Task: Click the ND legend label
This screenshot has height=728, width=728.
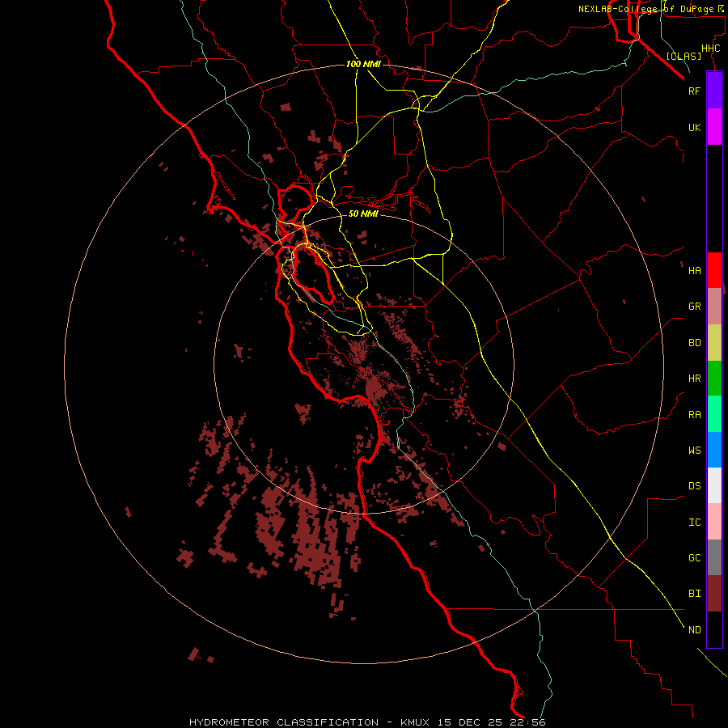Action: 694,629
